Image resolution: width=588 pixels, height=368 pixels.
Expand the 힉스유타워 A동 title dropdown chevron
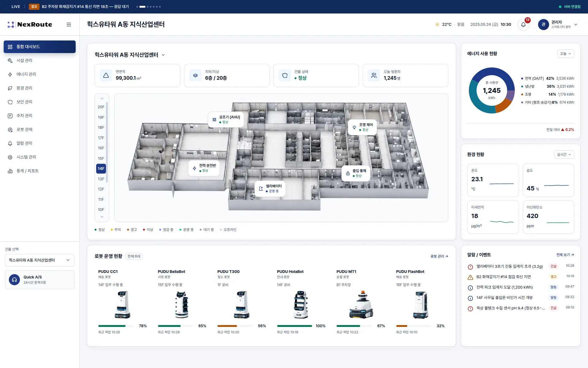tap(163, 55)
